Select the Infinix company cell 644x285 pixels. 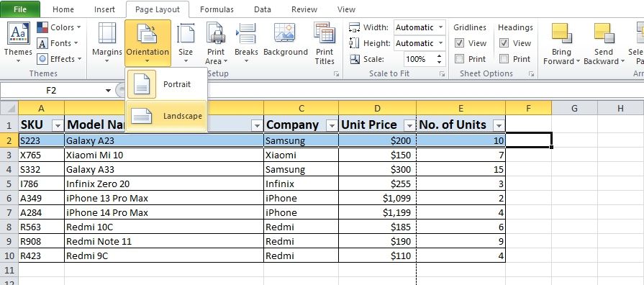301,184
